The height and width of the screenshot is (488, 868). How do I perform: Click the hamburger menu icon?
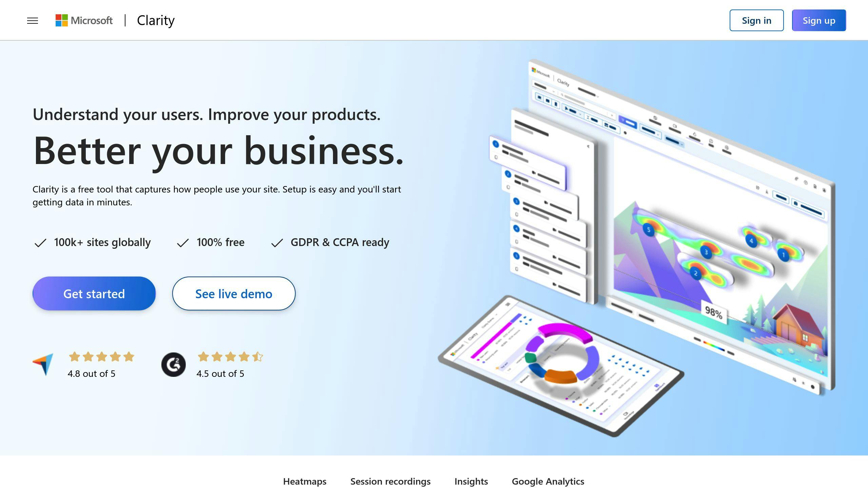[32, 20]
